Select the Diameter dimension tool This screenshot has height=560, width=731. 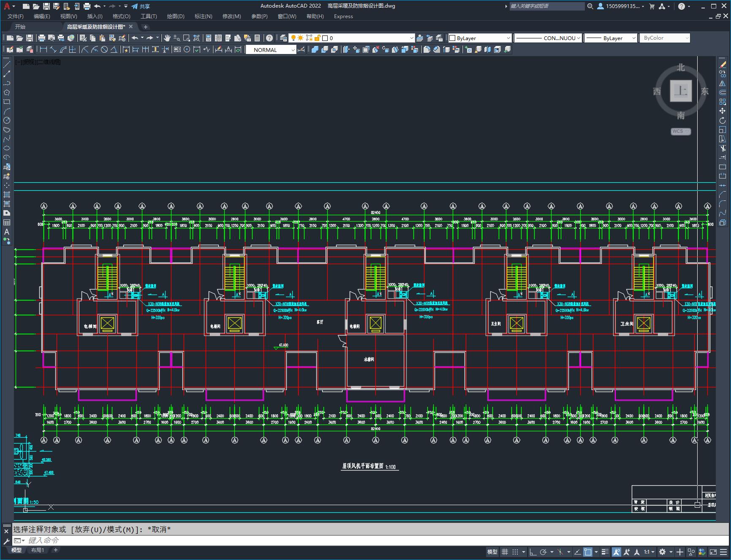click(104, 49)
